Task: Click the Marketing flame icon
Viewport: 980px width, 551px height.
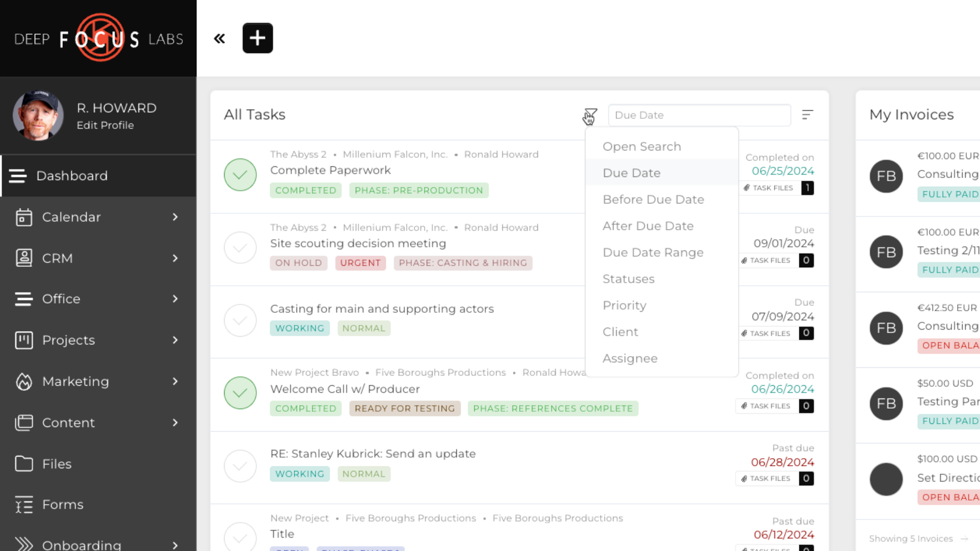Action: click(x=23, y=382)
